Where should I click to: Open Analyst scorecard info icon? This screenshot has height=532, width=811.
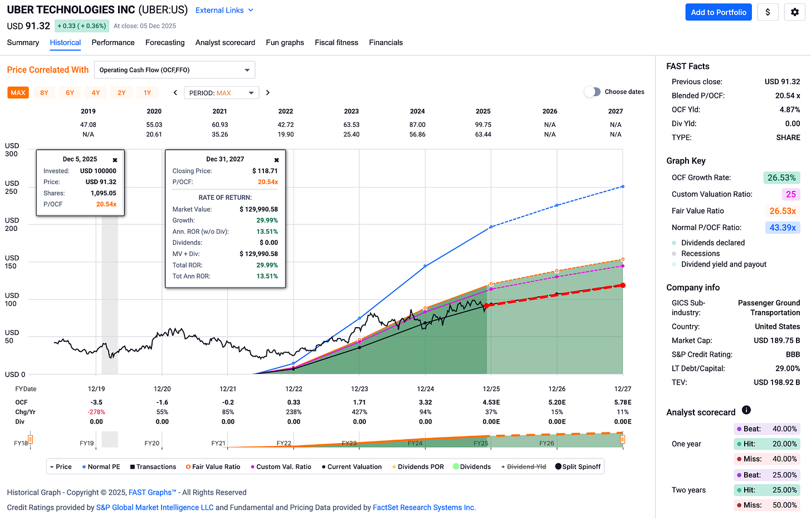tap(746, 410)
